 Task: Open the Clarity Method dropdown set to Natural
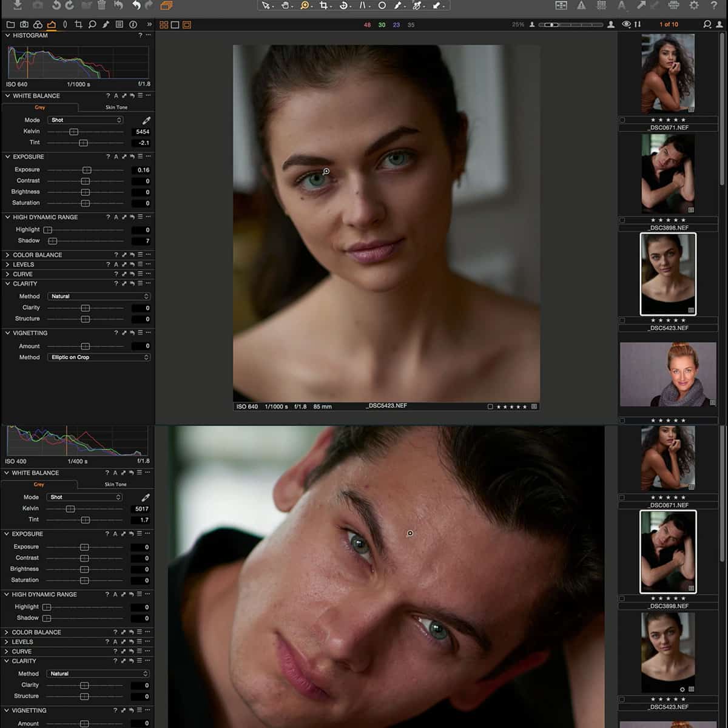pos(98,296)
